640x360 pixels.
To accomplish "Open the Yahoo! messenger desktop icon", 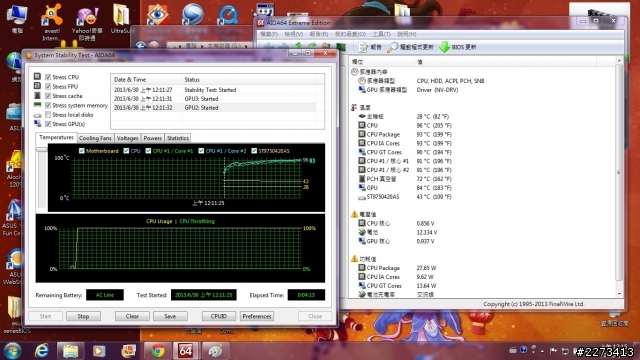I will pyautogui.click(x=87, y=23).
